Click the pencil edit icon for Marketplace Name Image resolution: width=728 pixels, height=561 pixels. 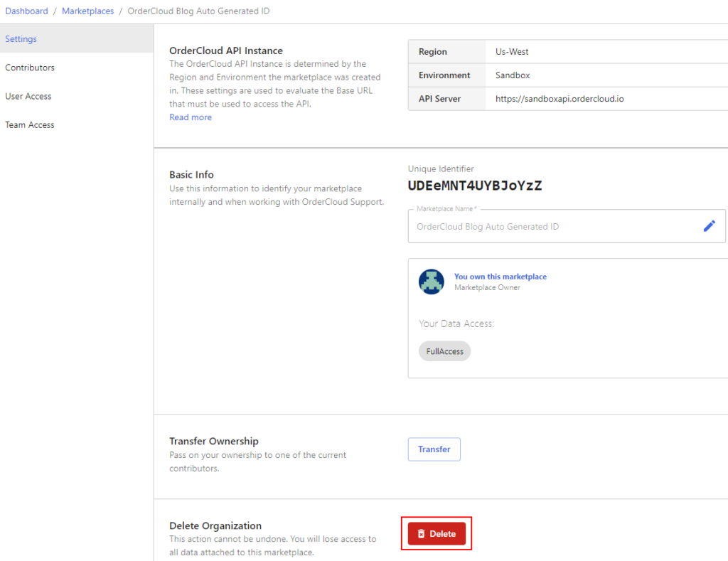pyautogui.click(x=709, y=226)
